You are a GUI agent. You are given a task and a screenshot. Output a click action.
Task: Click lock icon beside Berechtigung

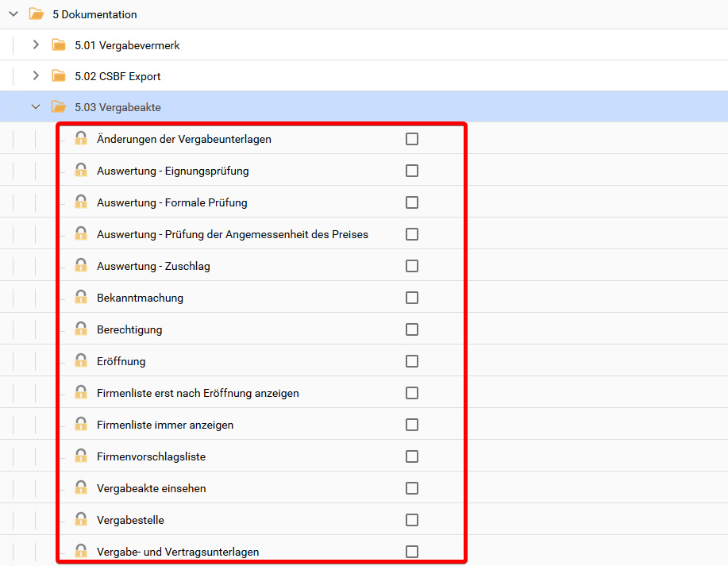pyautogui.click(x=81, y=329)
